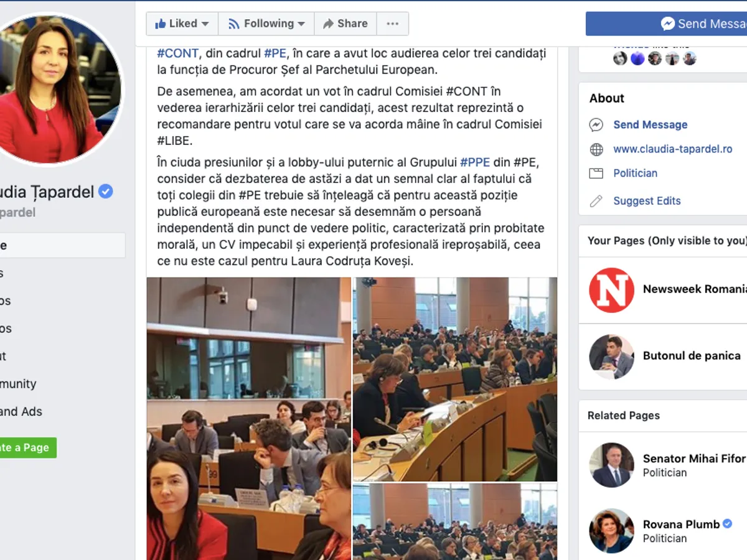The image size is (747, 560).
Task: Click the blue verified badge by page name
Action: 106,192
